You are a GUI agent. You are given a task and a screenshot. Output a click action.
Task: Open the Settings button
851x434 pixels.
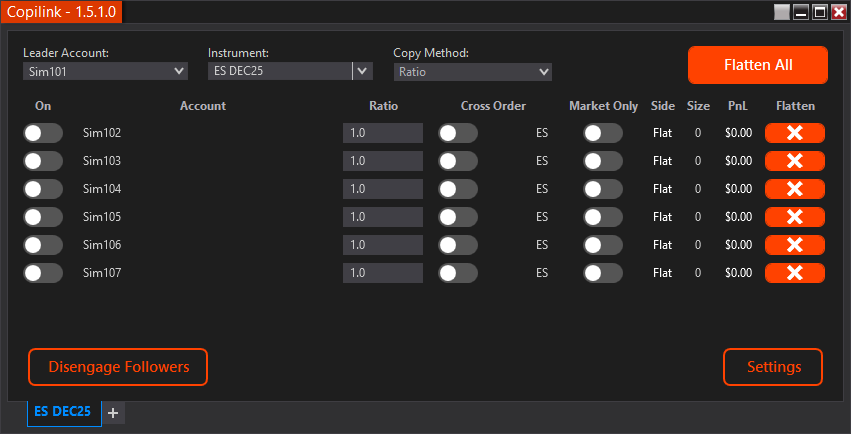click(x=773, y=367)
